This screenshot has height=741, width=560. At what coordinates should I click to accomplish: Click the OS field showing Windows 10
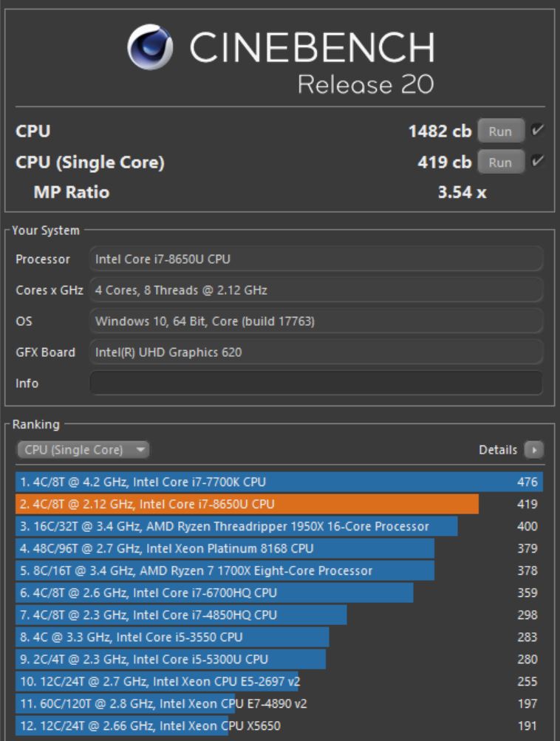[x=318, y=321]
